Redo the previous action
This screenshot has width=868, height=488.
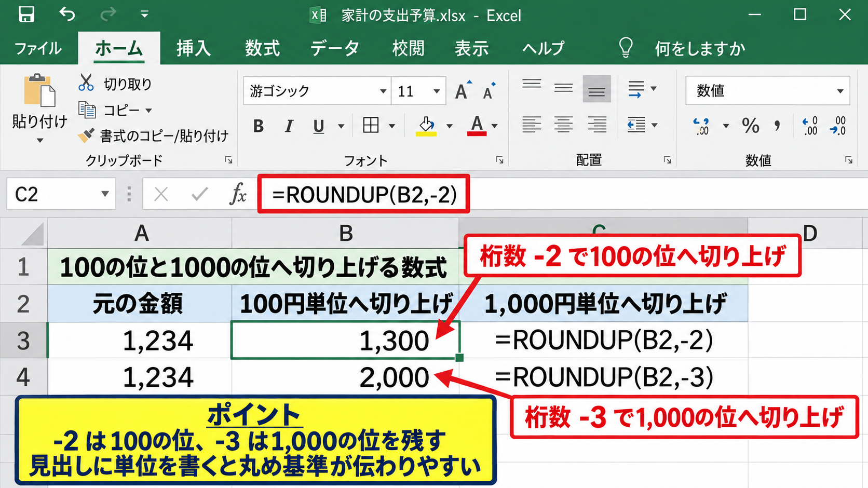[x=108, y=14]
